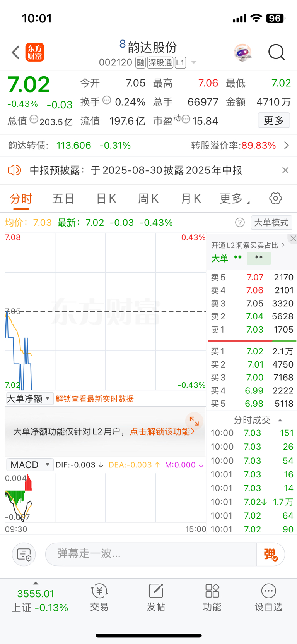Toggle 大单模式 button

coord(271,222)
